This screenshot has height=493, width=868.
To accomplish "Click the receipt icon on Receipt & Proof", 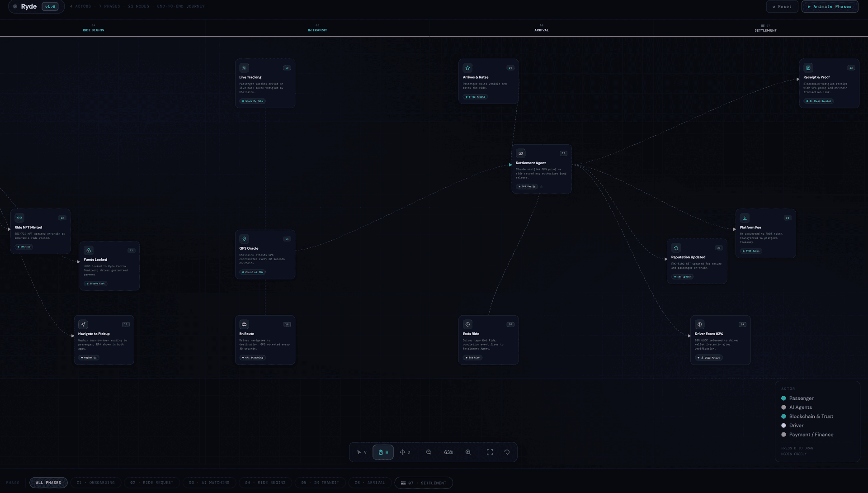I will click(x=808, y=68).
